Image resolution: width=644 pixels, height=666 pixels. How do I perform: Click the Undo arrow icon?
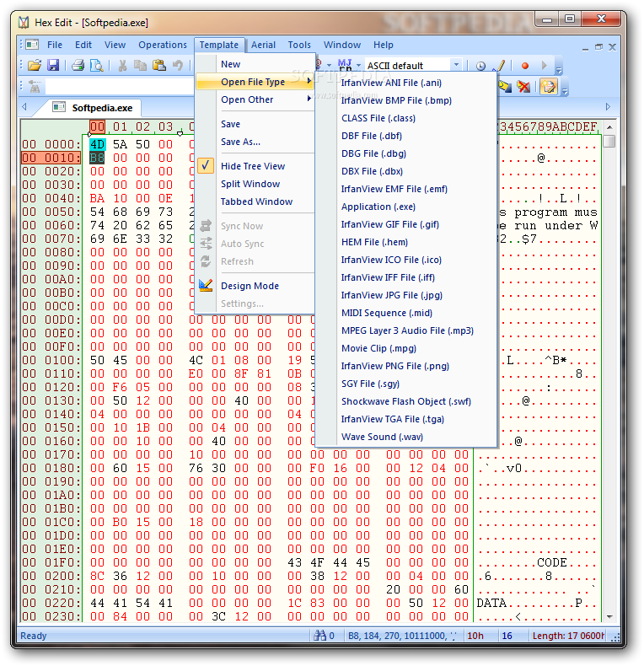point(178,66)
